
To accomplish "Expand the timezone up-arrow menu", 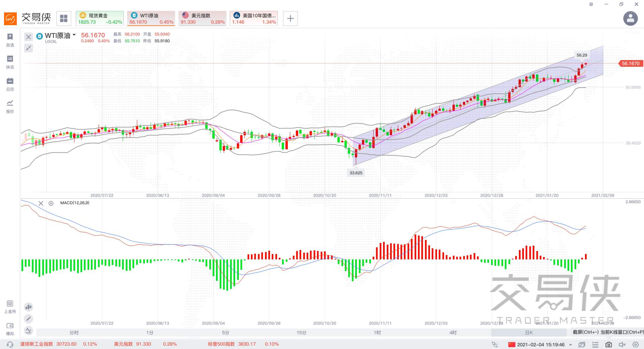I will (x=571, y=345).
